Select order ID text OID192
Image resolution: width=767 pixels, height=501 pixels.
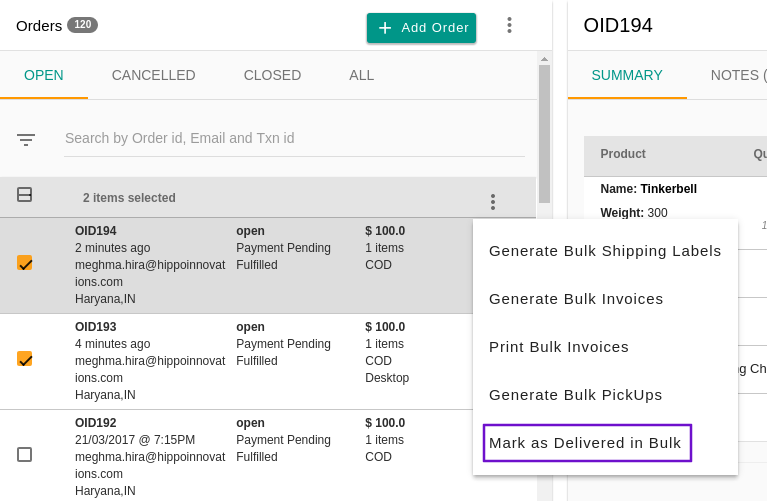[95, 423]
